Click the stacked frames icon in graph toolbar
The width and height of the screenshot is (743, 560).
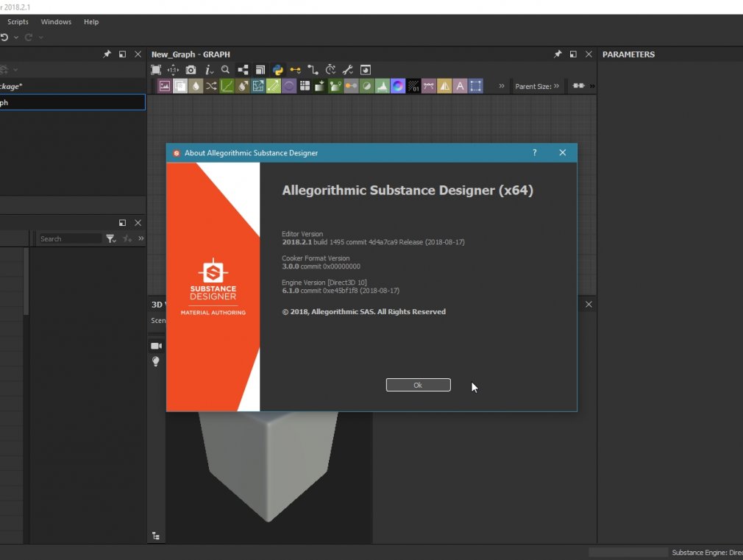click(260, 70)
